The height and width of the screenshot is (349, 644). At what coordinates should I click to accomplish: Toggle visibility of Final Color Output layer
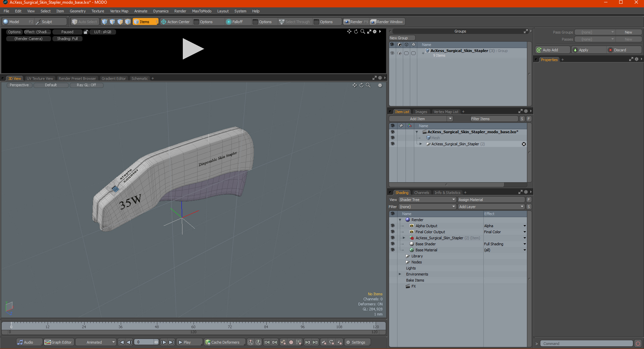pos(392,232)
